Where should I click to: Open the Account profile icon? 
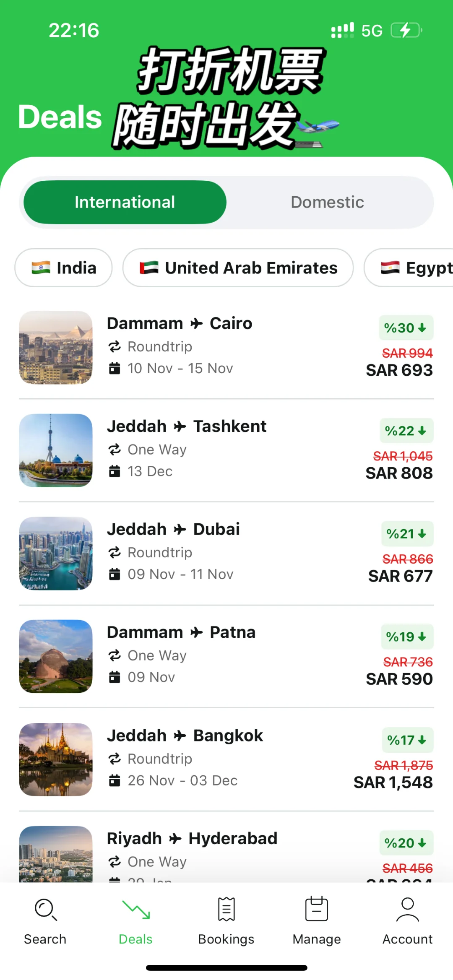click(407, 910)
